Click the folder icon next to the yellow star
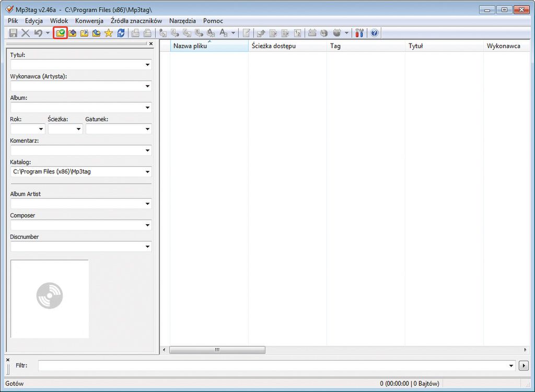The image size is (535, 392). [x=96, y=33]
